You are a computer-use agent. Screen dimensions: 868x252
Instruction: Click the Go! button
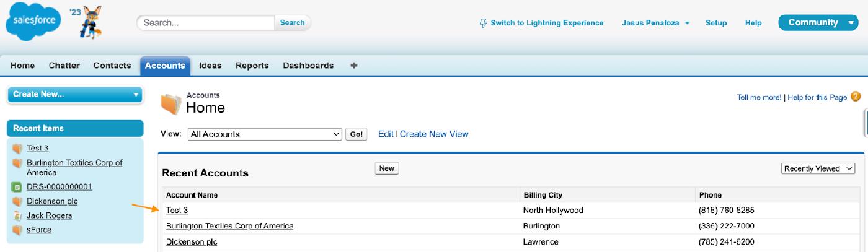click(x=356, y=134)
